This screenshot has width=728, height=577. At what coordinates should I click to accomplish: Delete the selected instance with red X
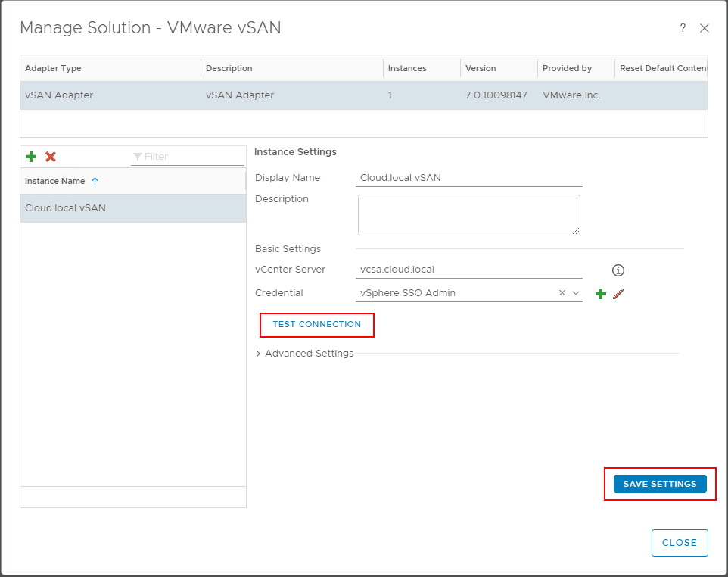tap(51, 157)
